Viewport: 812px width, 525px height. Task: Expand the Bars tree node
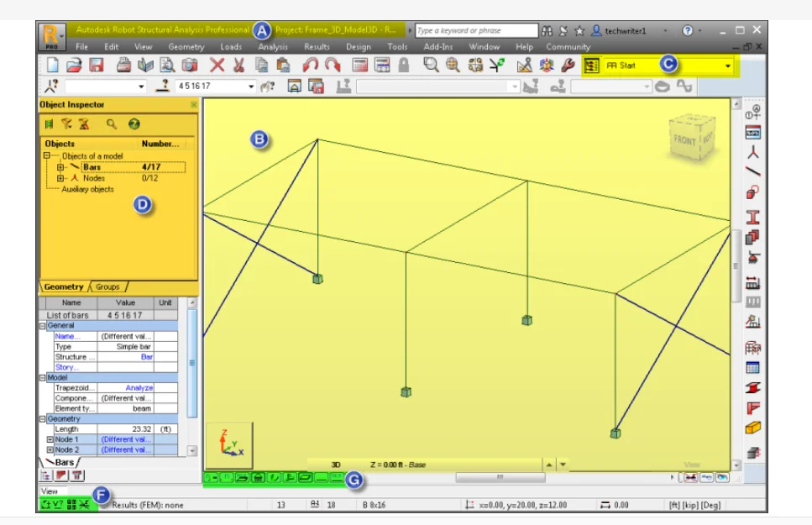[60, 167]
